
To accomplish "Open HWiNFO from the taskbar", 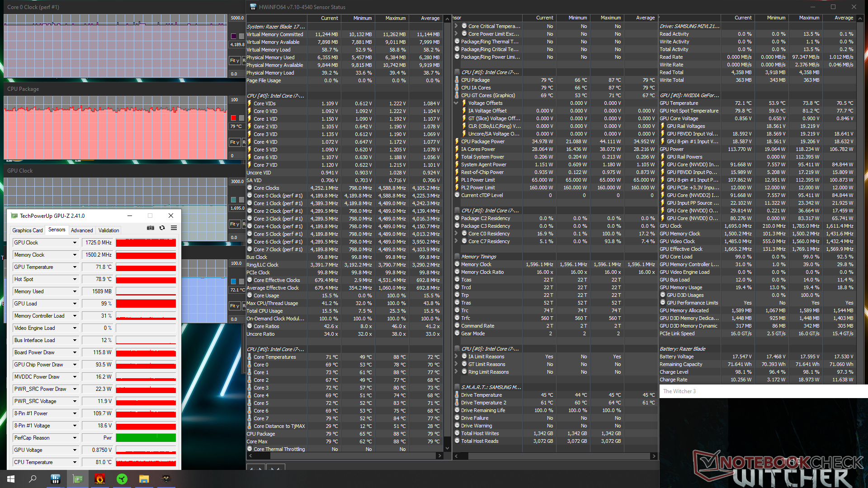I will pos(56,479).
